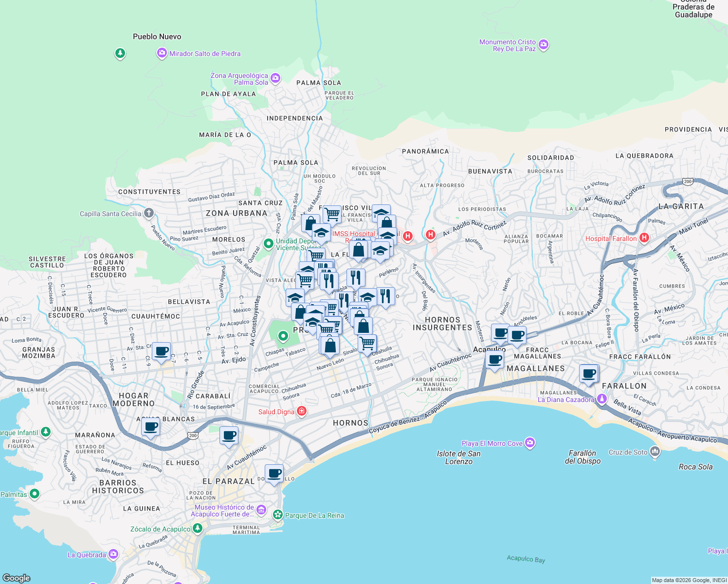Click the Zocalo de Acapulco green marker
Image resolution: width=728 pixels, height=584 pixels.
click(198, 528)
